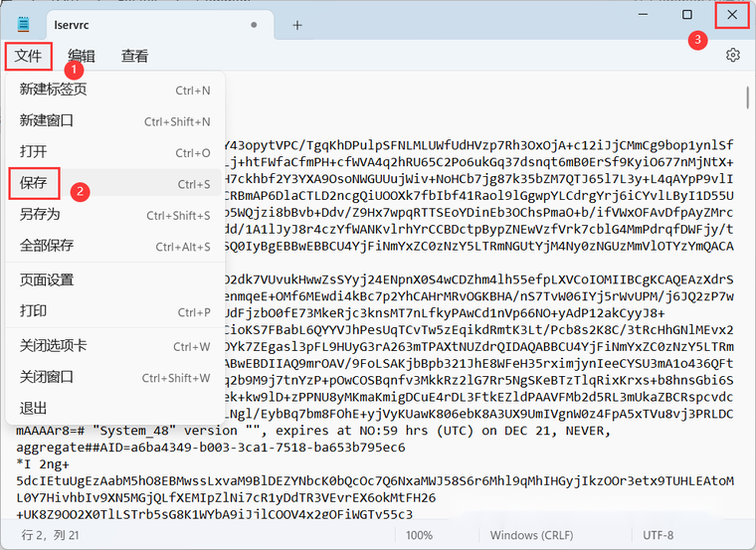756x550 pixels.
Task: Maximize the Notepad window
Action: 687,15
